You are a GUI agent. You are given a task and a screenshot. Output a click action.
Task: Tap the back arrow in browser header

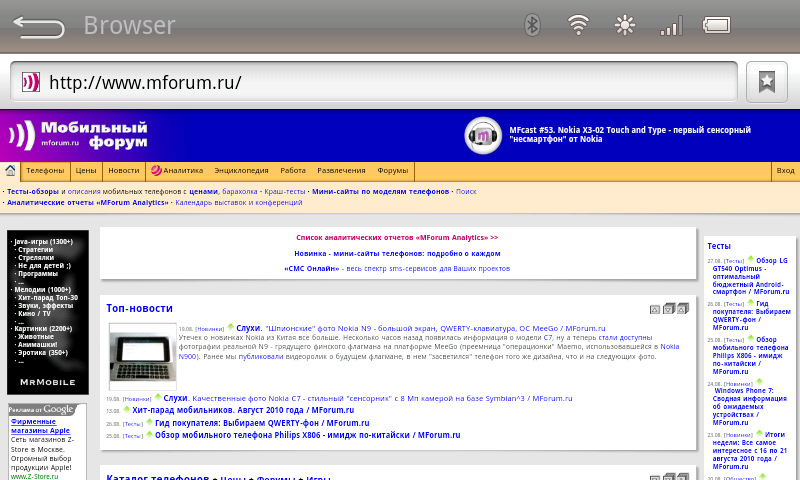point(38,26)
